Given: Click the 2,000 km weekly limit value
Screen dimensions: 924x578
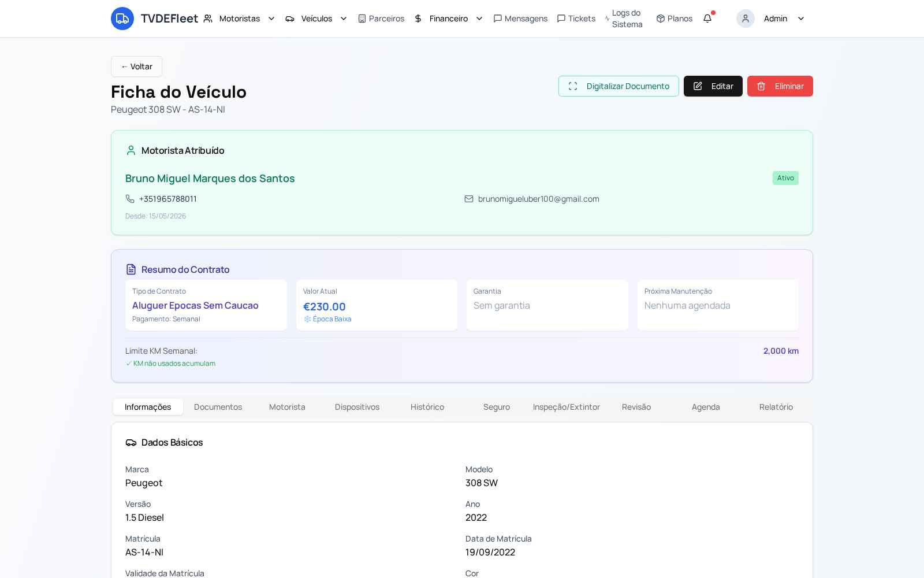Looking at the screenshot, I should click(781, 351).
